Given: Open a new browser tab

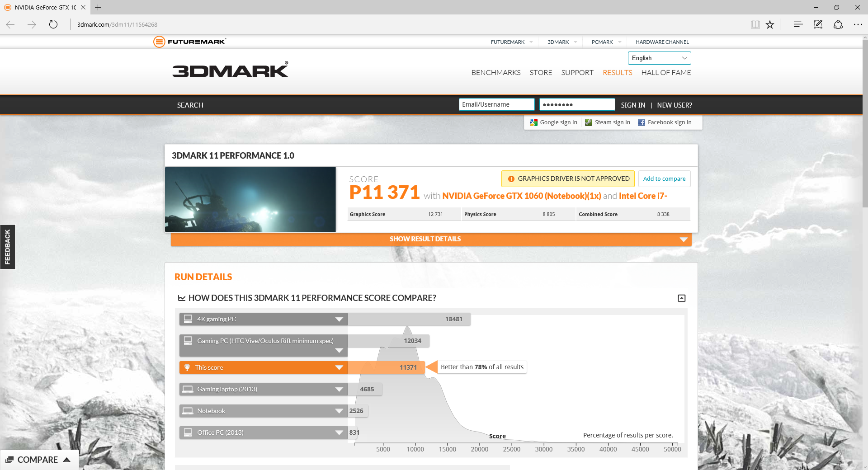Looking at the screenshot, I should tap(98, 7).
